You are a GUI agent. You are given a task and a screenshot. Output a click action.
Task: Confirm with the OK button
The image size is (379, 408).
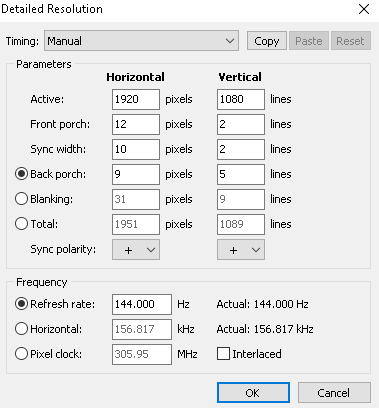pos(253,393)
